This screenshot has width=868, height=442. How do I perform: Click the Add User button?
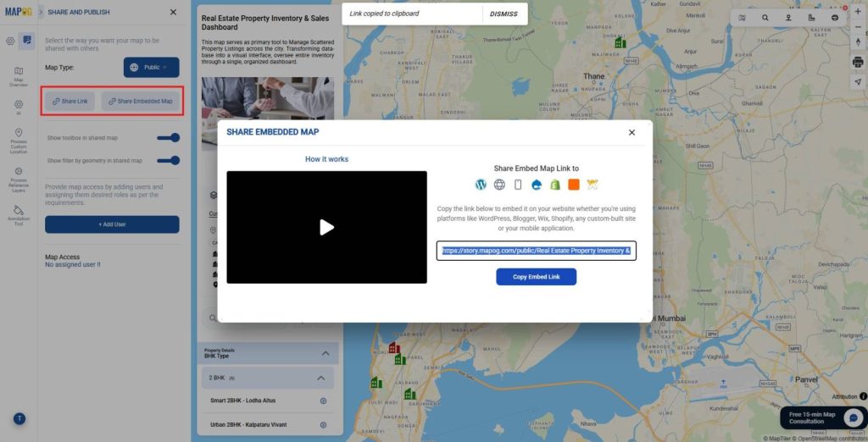click(x=112, y=224)
